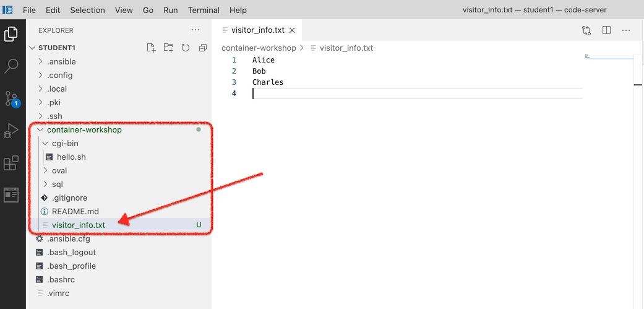Image resolution: width=644 pixels, height=309 pixels.
Task: Collapse the container-workshop folder
Action: 84,130
